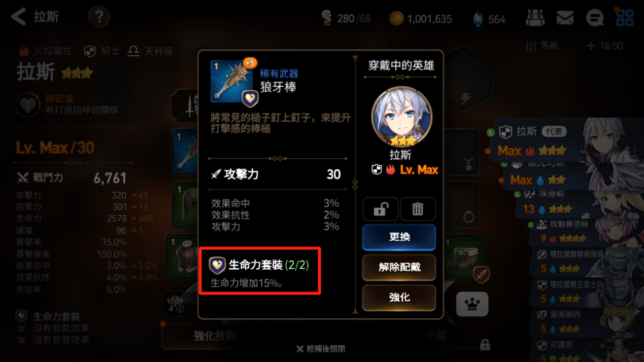Open the mail envelope icon
Screen dimensions: 644x362
565,18
